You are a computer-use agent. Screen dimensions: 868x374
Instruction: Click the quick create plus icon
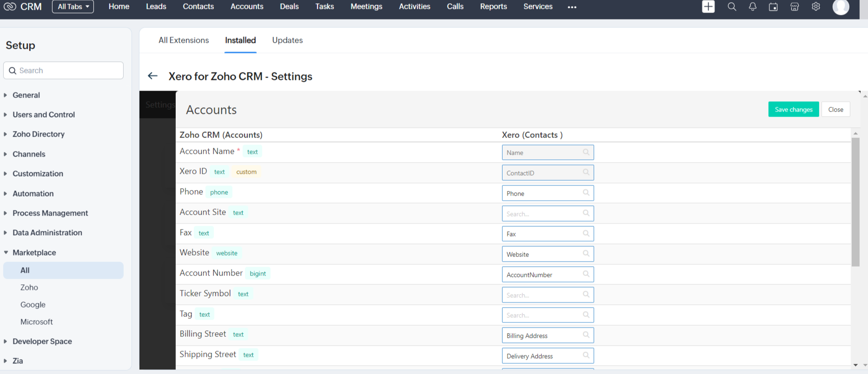tap(708, 7)
